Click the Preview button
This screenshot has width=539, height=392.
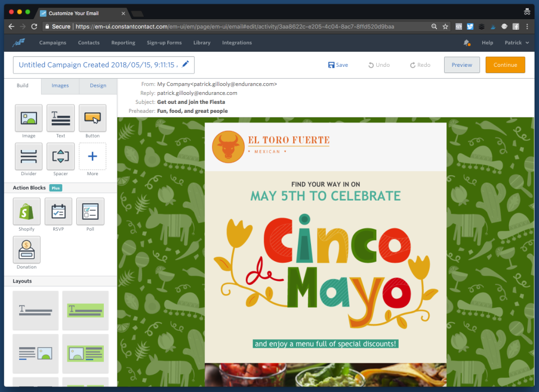(462, 65)
